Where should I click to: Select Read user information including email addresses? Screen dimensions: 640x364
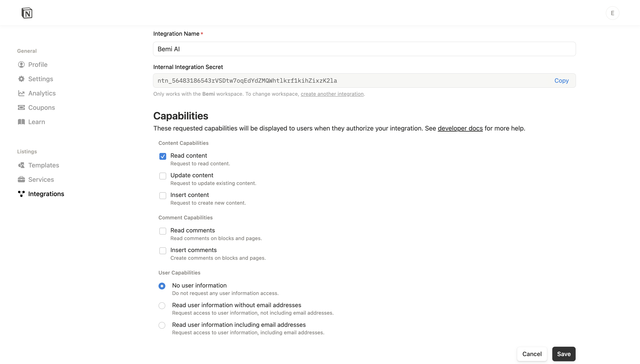162,325
